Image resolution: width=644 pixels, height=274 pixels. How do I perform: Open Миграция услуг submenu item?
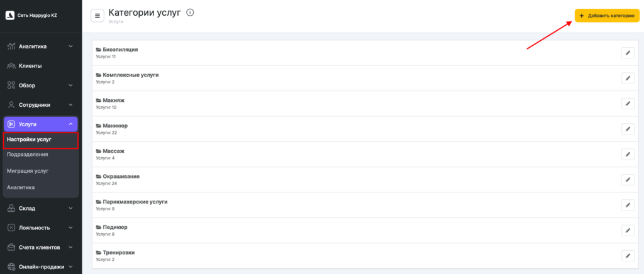click(28, 171)
